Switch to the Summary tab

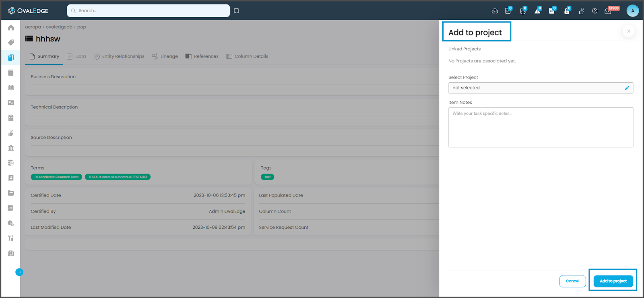[x=44, y=56]
